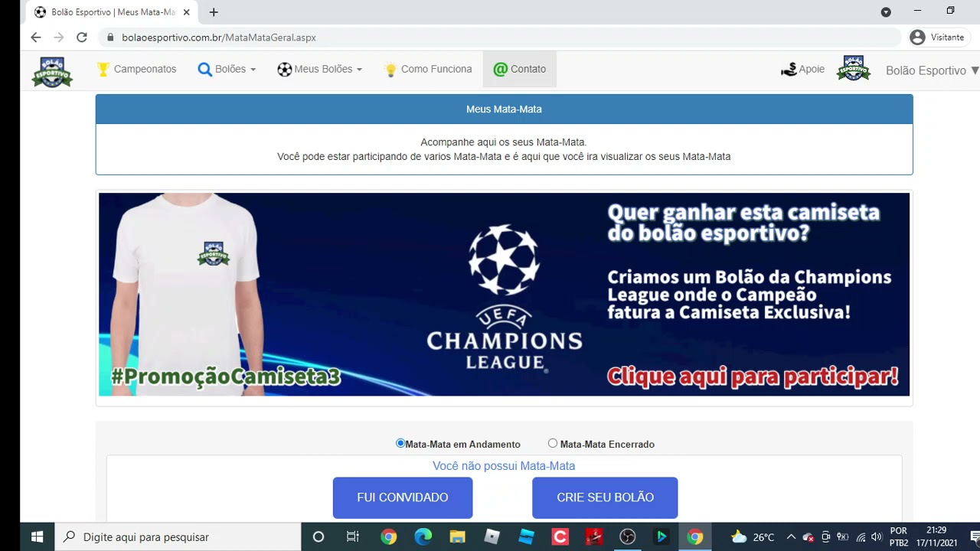Click the Wi-Fi network icon in system tray
Image resolution: width=980 pixels, height=551 pixels.
point(861,537)
